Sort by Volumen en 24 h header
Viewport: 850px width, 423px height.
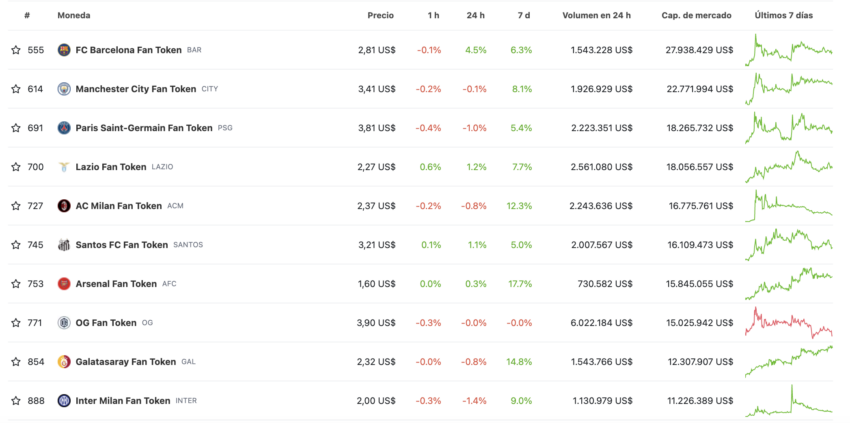[596, 16]
